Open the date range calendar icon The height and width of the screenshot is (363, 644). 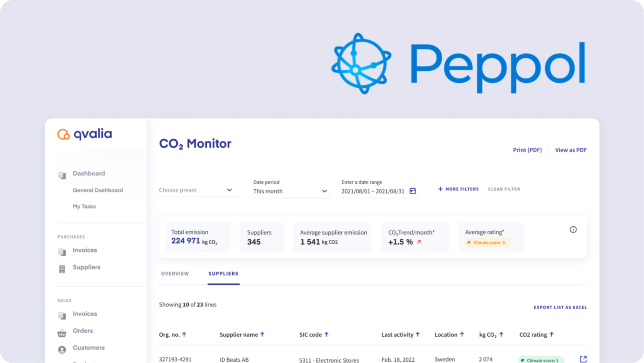tap(413, 191)
